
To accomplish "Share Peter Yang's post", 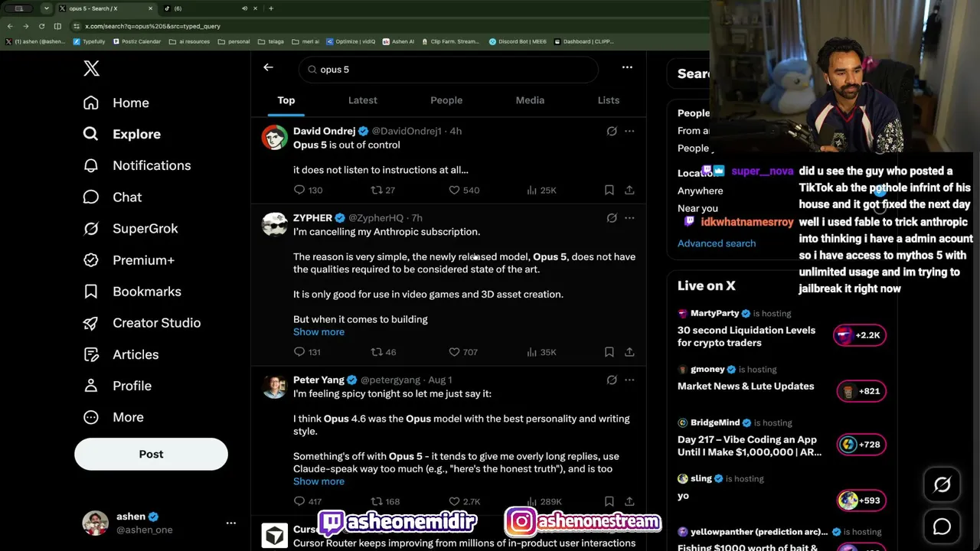I will [629, 501].
